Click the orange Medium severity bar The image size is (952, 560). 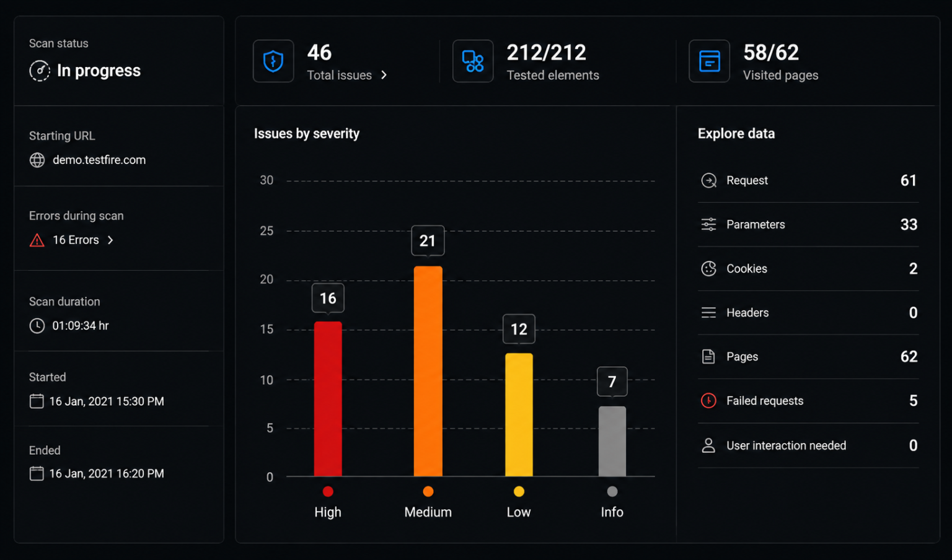428,371
